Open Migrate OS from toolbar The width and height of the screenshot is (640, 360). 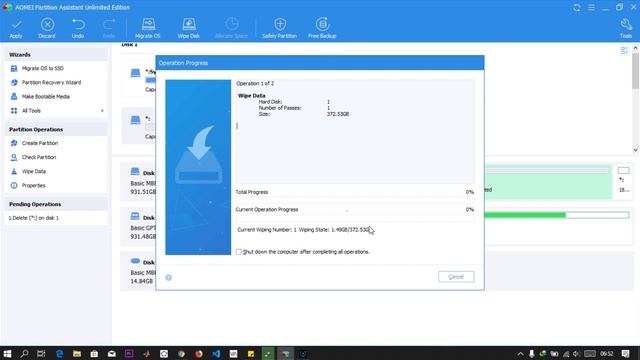coord(148,28)
